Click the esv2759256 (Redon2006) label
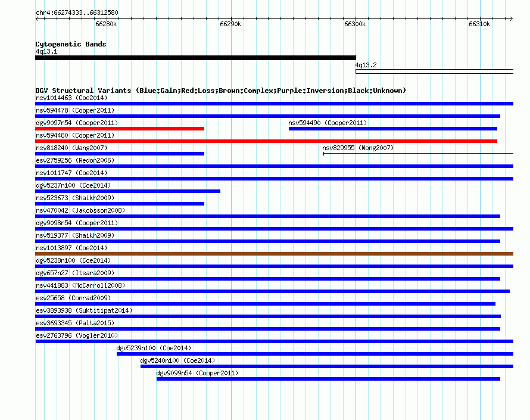The height and width of the screenshot is (420, 530). click(x=75, y=161)
